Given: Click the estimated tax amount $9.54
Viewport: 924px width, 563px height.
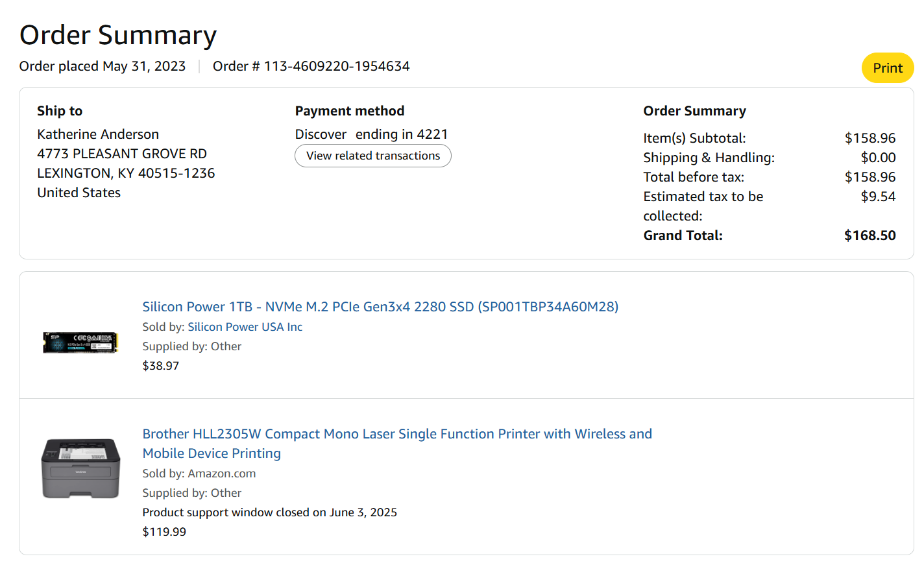Looking at the screenshot, I should 878,197.
